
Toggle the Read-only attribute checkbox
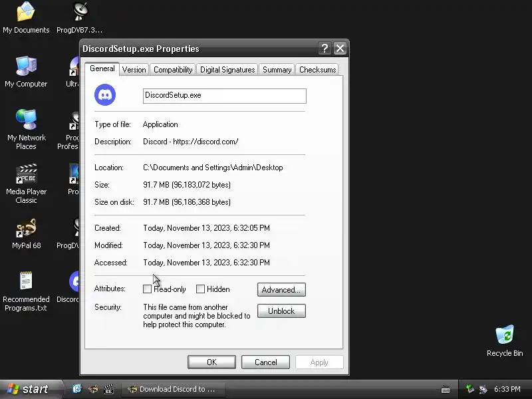pos(147,289)
